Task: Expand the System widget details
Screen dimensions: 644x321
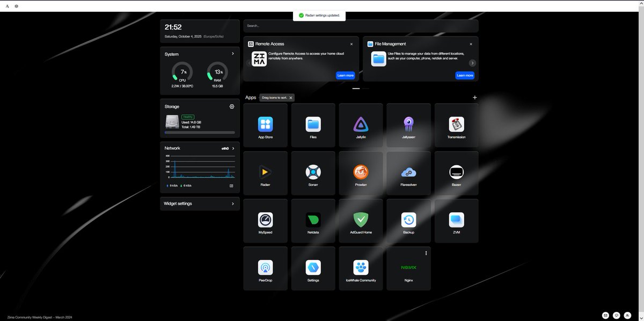Action: [232, 54]
